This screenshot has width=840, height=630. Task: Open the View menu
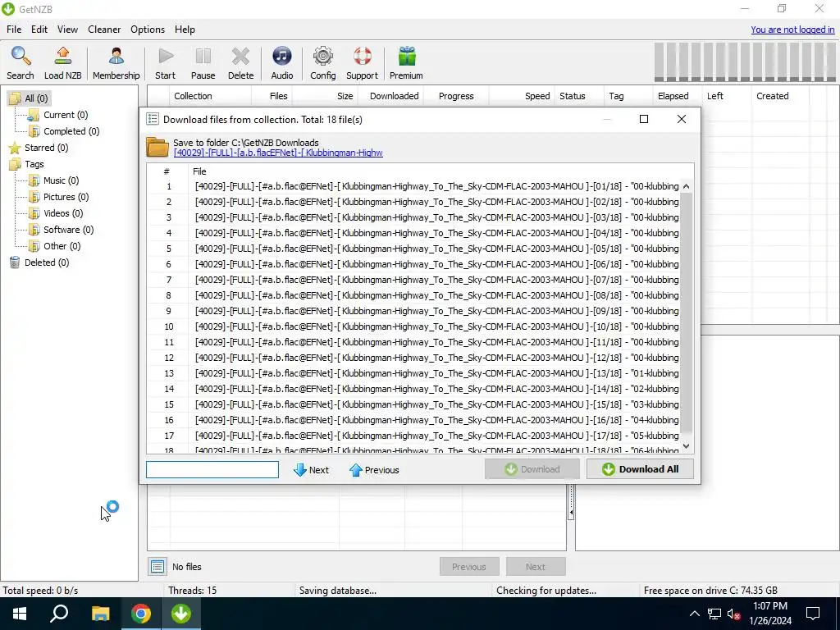tap(67, 30)
